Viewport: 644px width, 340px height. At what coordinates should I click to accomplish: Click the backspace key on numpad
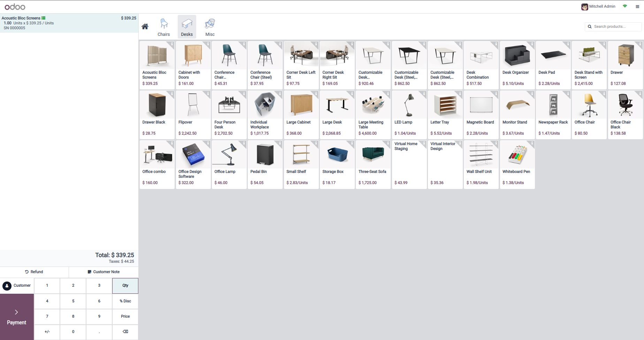(x=125, y=332)
